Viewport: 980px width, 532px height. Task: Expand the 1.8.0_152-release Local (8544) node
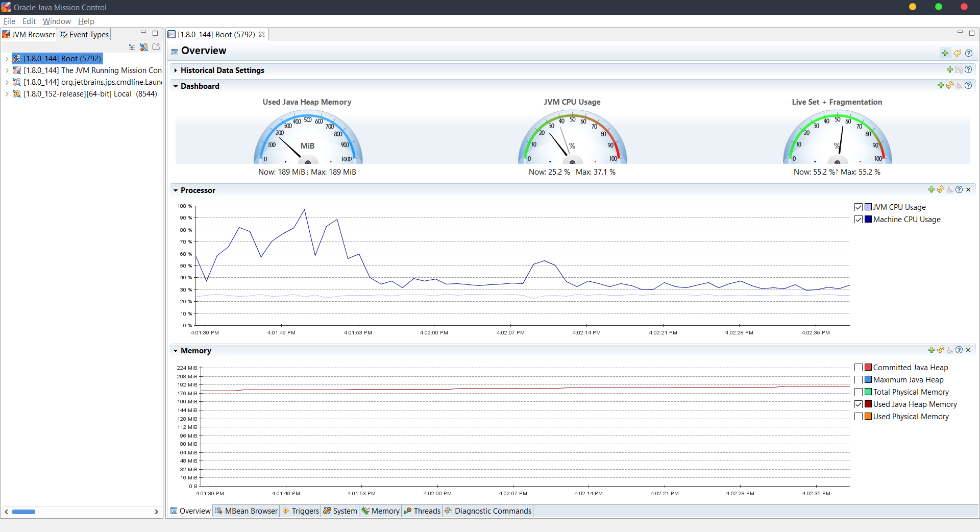7,94
